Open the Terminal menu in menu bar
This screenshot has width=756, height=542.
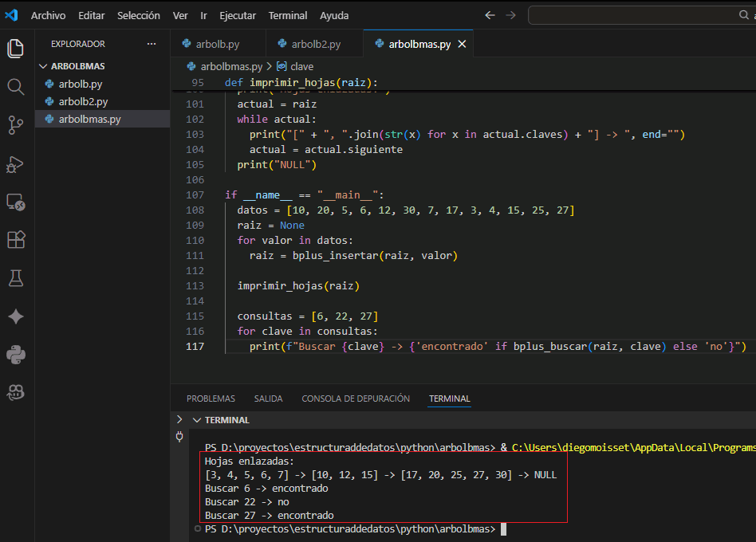tap(287, 15)
